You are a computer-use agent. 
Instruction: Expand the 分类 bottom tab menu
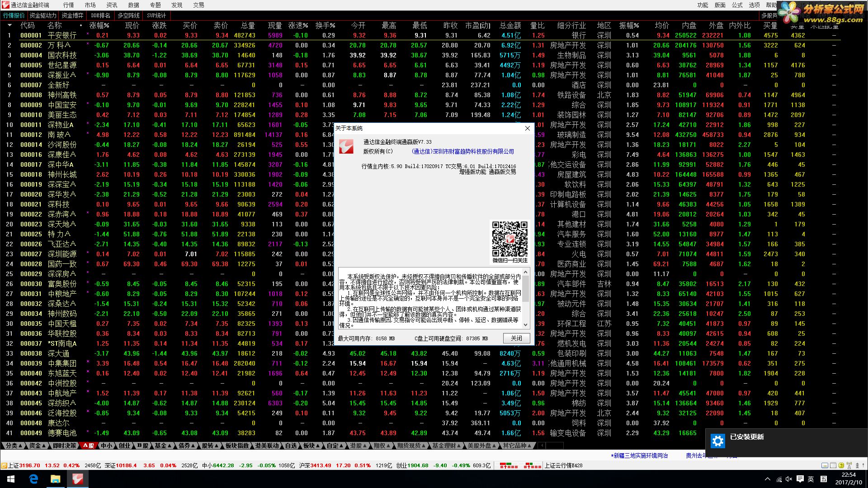tap(14, 446)
